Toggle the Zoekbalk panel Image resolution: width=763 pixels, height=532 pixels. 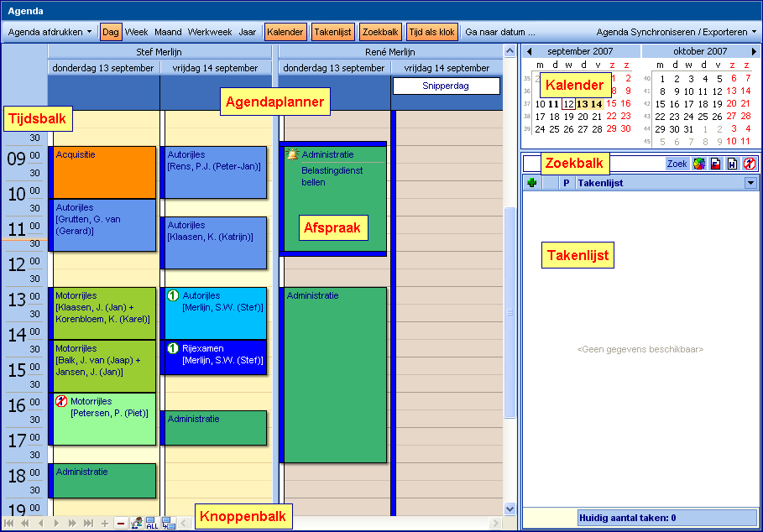click(x=379, y=31)
